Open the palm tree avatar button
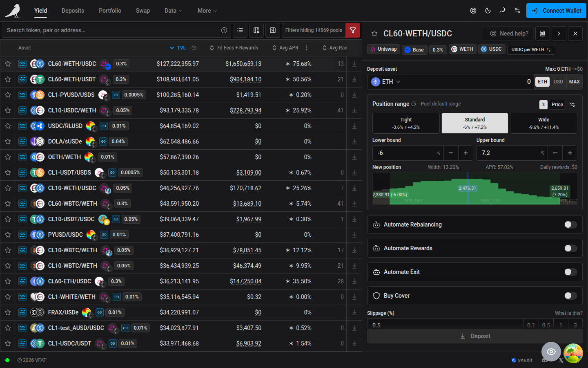The image size is (588, 368). tap(573, 353)
